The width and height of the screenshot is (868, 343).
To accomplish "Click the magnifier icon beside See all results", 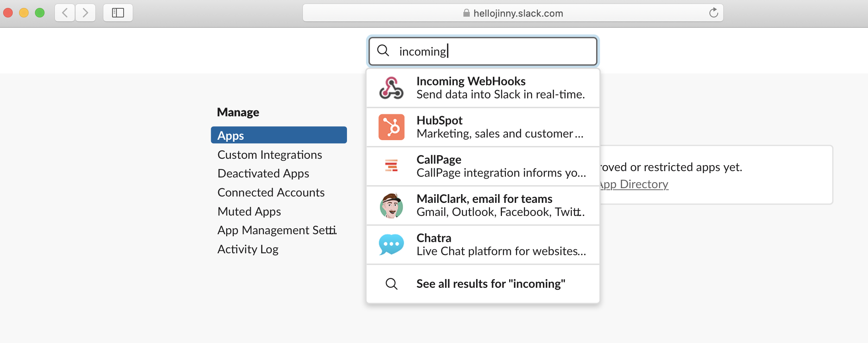I will tap(391, 284).
